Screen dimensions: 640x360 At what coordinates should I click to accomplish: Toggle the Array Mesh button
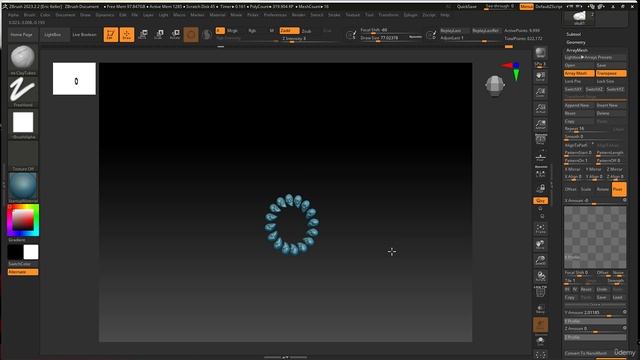579,73
